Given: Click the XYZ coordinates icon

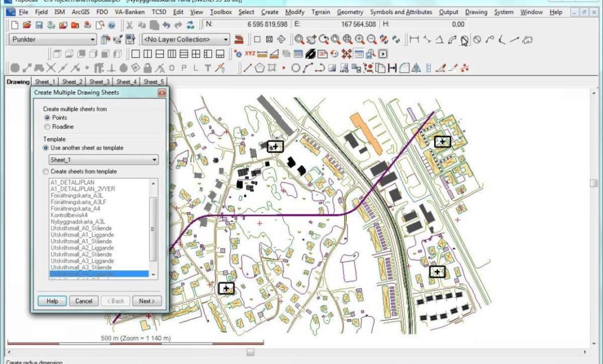Looking at the screenshot, I should pos(250,54).
